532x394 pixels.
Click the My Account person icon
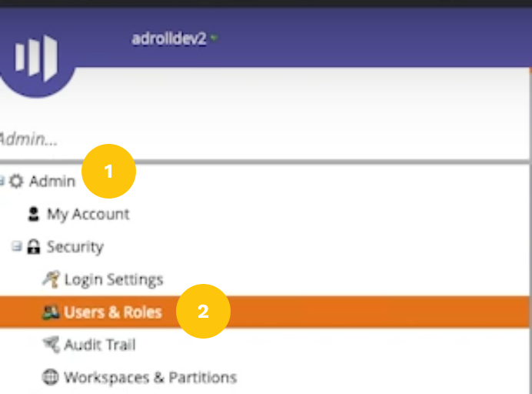coord(34,214)
